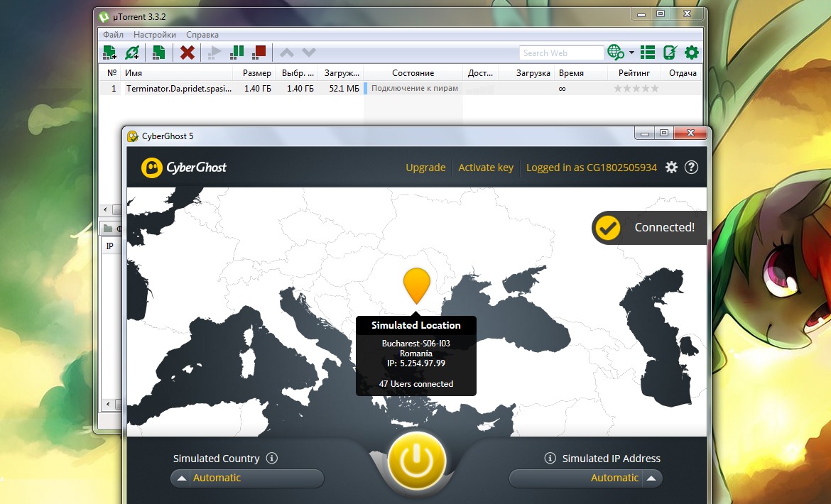
Task: Sort by the Загрузка column header
Action: coord(526,73)
